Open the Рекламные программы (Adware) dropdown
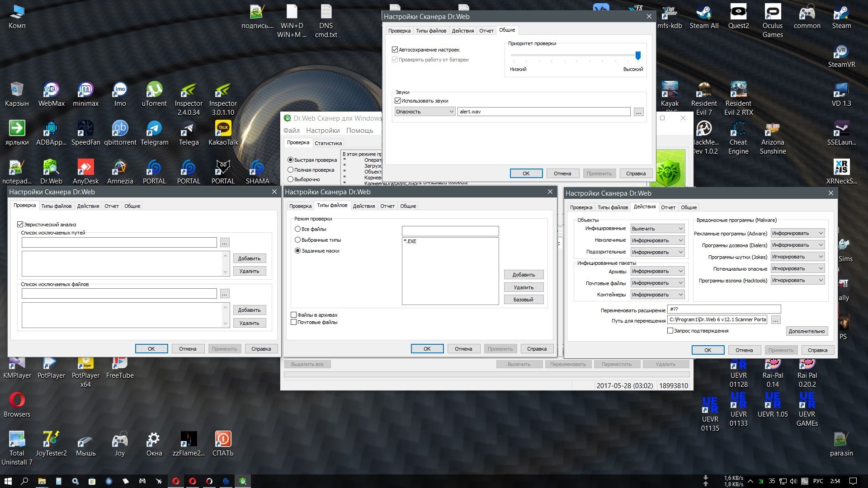This screenshot has width=868, height=488. (x=797, y=233)
